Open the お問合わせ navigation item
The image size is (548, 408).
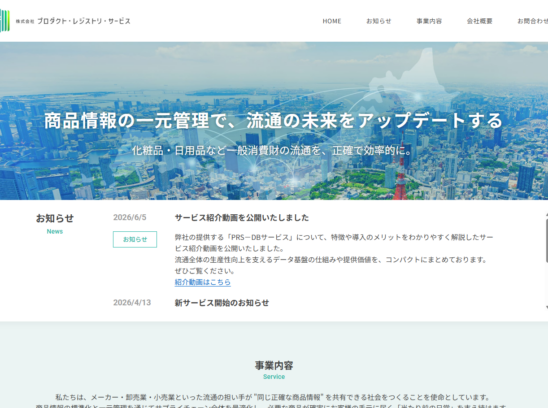[533, 21]
